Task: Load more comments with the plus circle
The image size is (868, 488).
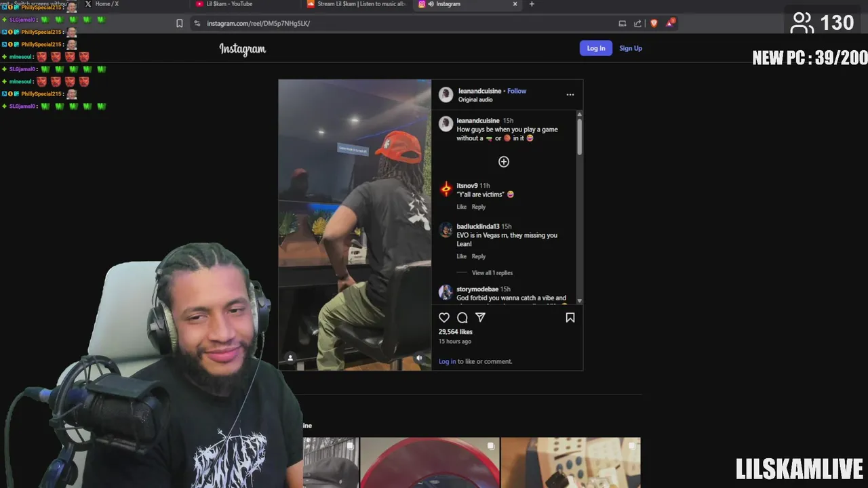Action: [x=504, y=161]
